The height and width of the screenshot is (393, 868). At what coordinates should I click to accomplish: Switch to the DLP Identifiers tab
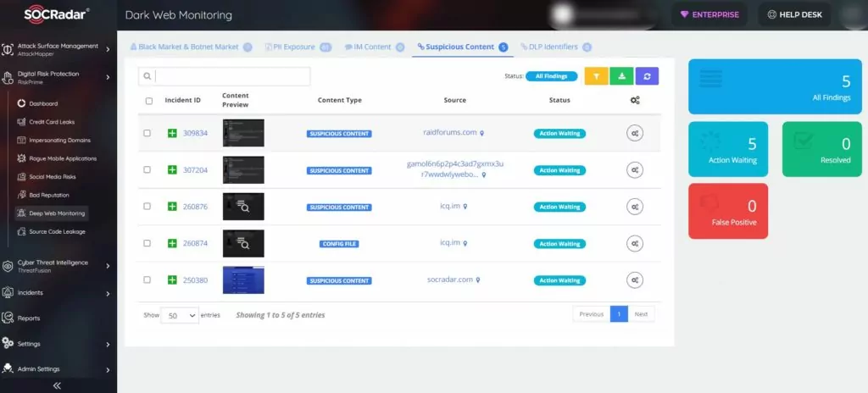[x=556, y=47]
